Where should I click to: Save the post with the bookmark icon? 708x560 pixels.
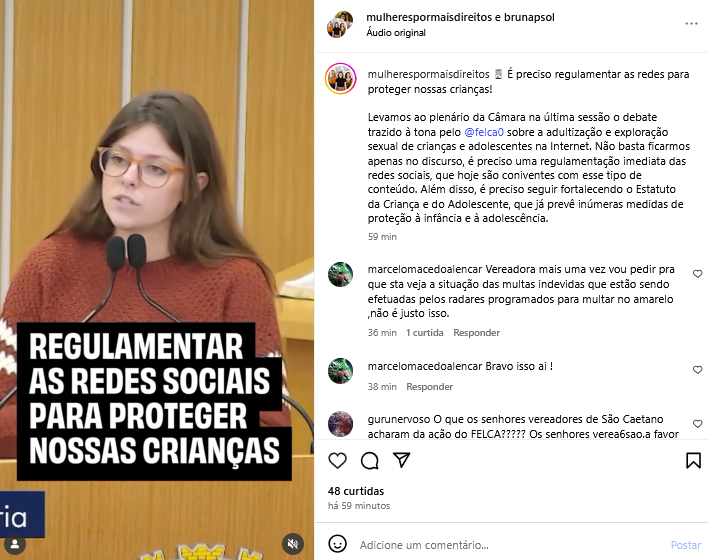point(693,460)
